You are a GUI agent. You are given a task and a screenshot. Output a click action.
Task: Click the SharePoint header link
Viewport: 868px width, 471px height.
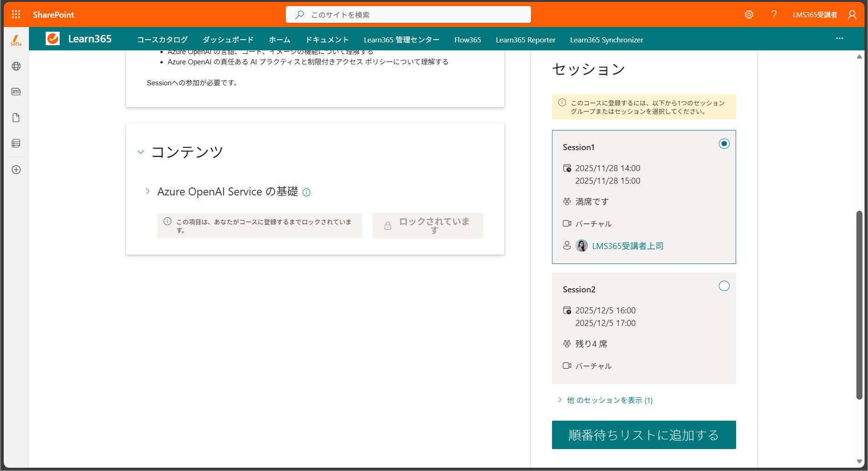click(x=54, y=14)
